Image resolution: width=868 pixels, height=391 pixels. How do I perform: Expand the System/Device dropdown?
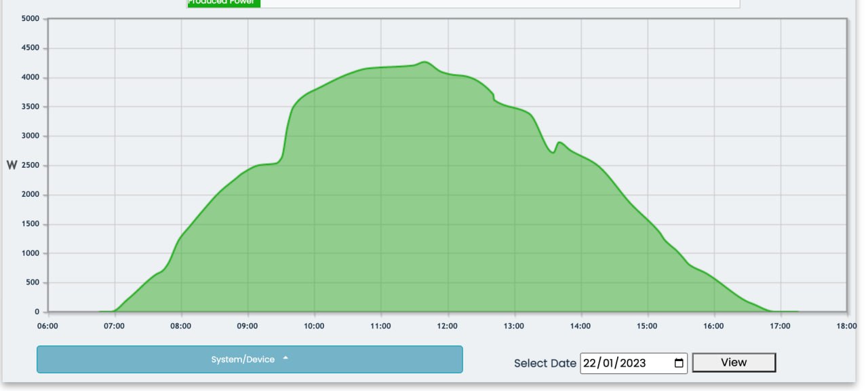(x=250, y=359)
